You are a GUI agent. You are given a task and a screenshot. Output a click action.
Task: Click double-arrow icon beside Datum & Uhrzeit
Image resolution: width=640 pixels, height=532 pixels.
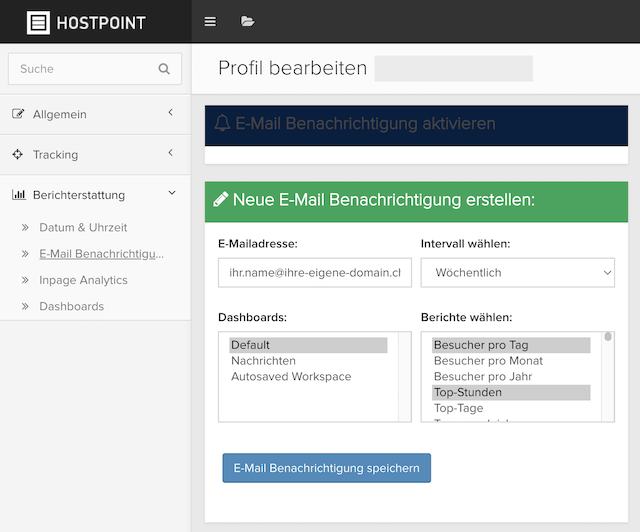25,227
